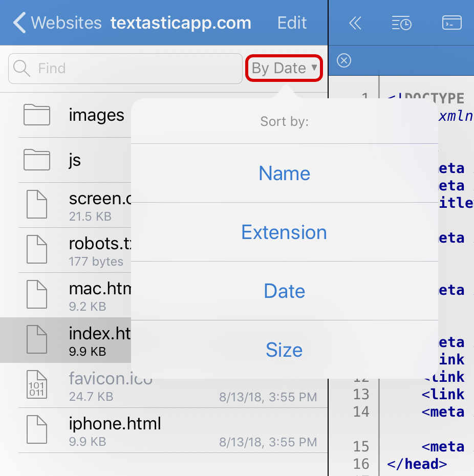
Task: Click the index.html document icon
Action: pos(37,339)
